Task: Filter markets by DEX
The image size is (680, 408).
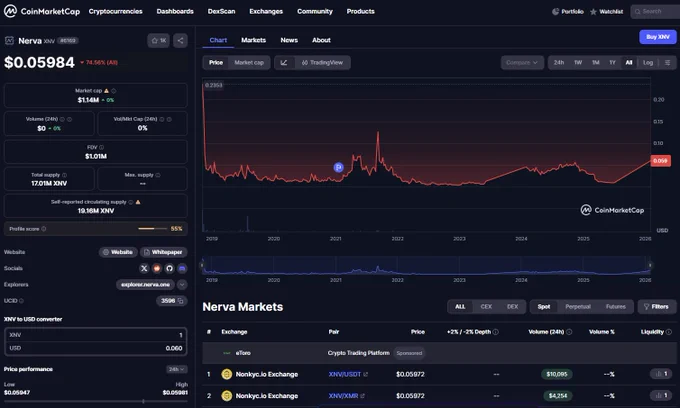Action: click(512, 307)
